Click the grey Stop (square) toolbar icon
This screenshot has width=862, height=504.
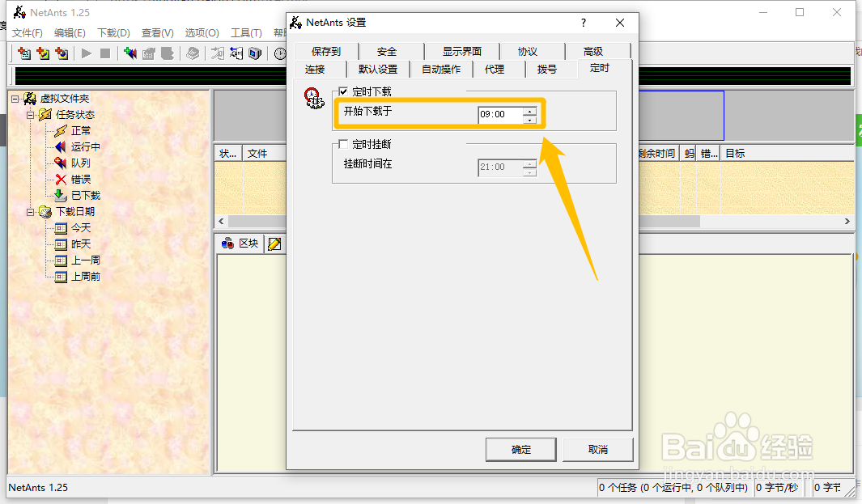(x=105, y=53)
